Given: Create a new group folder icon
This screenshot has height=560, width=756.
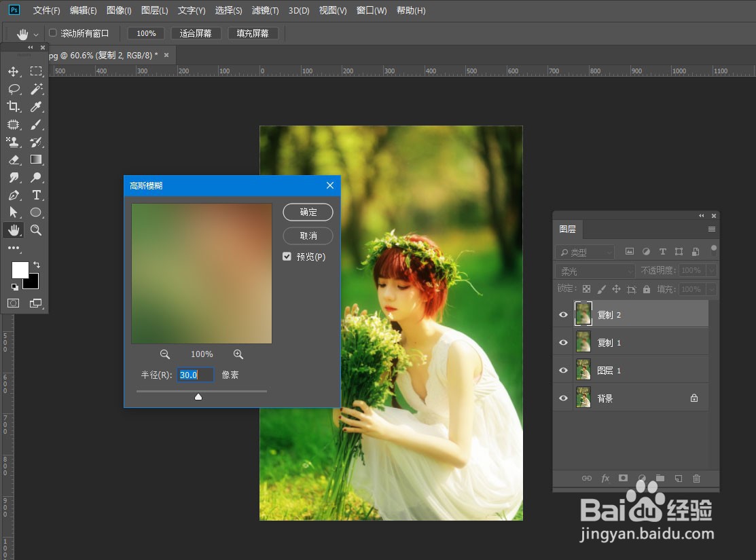Looking at the screenshot, I should click(x=660, y=478).
